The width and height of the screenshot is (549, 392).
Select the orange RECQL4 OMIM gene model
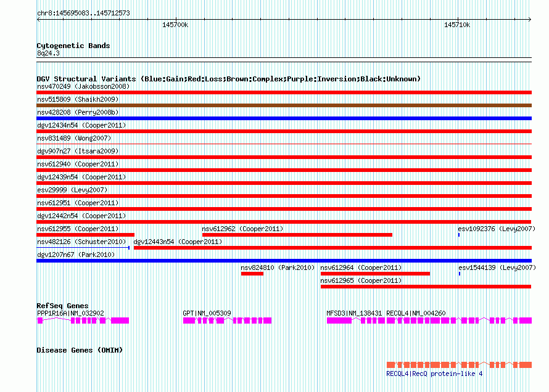(x=459, y=365)
